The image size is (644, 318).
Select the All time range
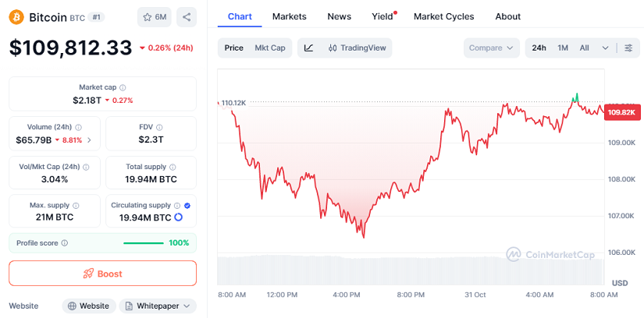pos(584,48)
